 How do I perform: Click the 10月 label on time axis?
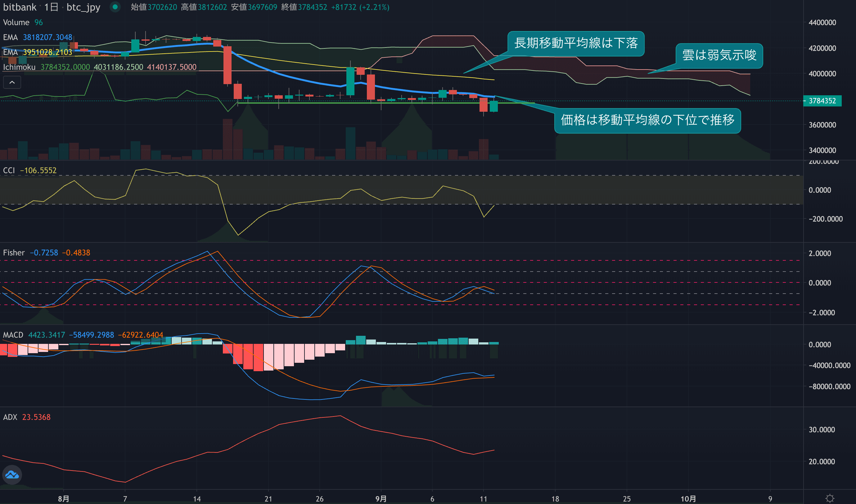click(688, 498)
